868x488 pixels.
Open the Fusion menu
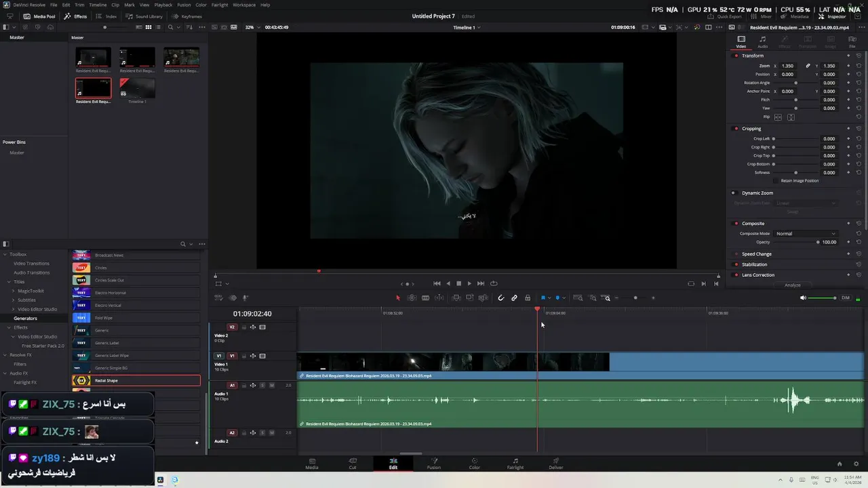184,5
